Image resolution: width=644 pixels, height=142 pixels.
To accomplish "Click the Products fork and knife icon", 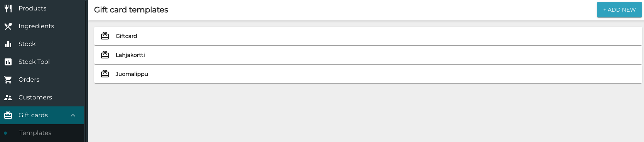I will coord(8,8).
